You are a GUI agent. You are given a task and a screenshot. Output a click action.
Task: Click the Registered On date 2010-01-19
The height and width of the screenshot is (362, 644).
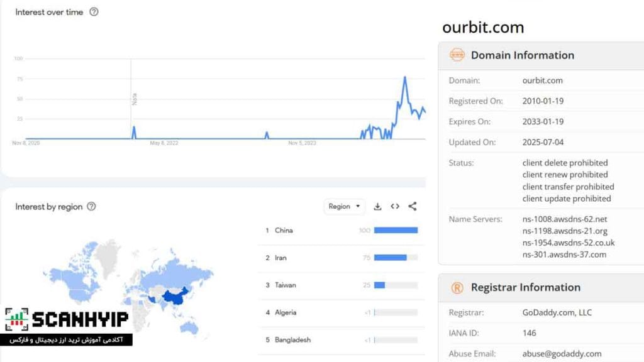[543, 101]
